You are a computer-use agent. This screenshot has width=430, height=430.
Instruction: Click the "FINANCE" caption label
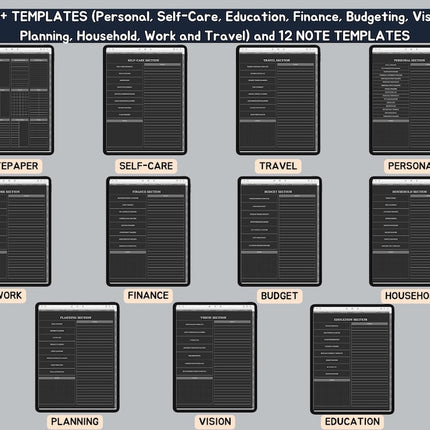(148, 295)
